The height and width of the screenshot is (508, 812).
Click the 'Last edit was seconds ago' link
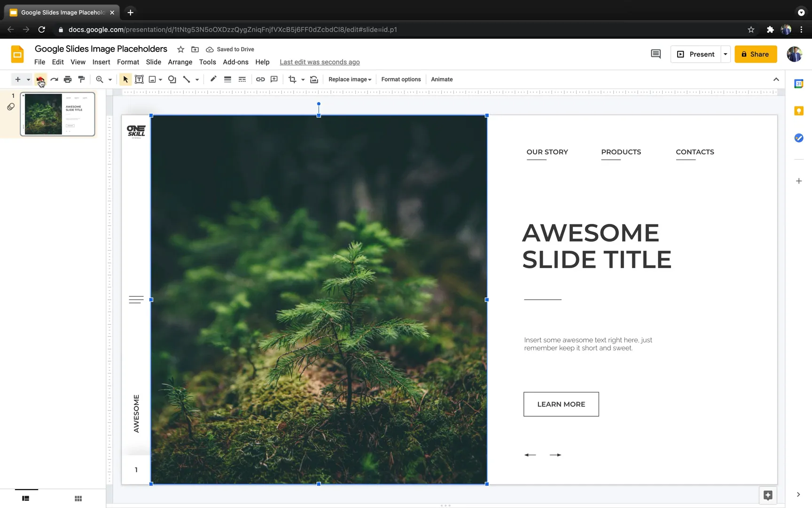pyautogui.click(x=320, y=62)
